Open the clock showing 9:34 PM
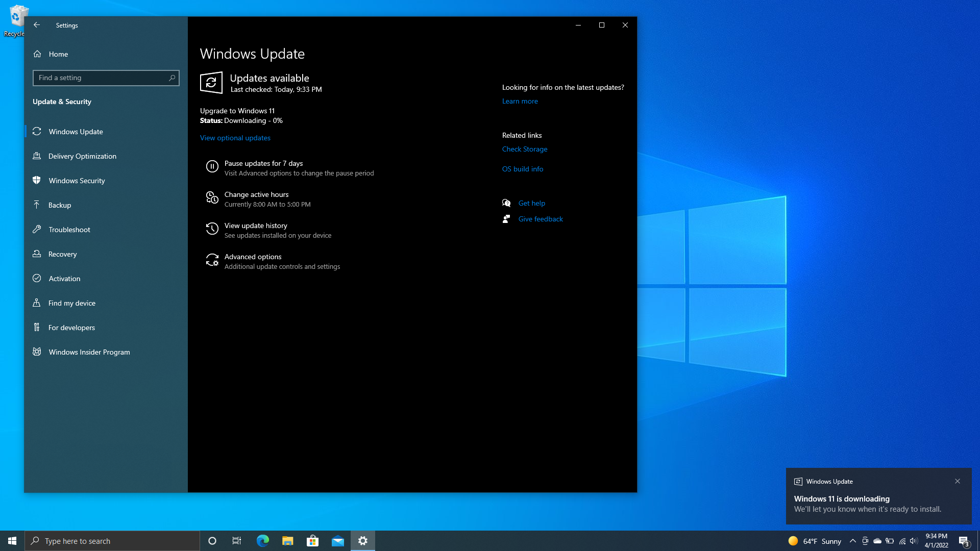The image size is (980, 551). [936, 541]
